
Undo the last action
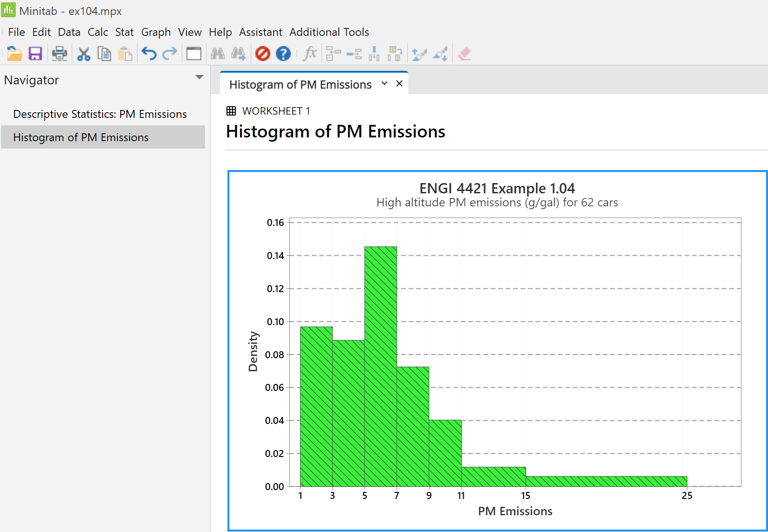pos(149,54)
